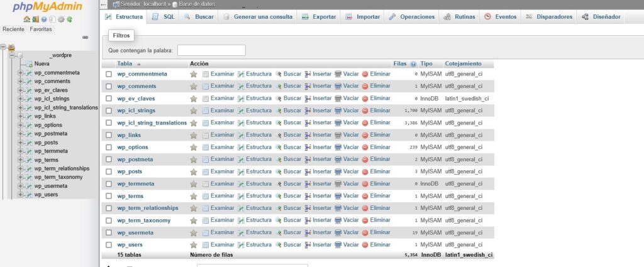Mark wp_commentmeta as favorite with star

pos(194,74)
